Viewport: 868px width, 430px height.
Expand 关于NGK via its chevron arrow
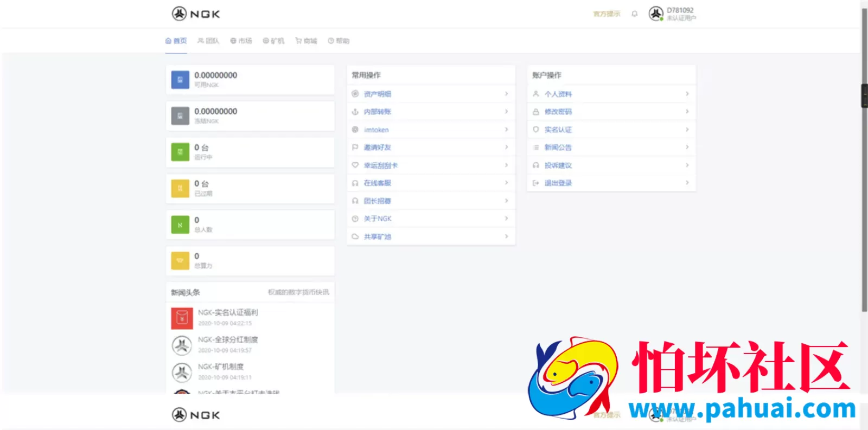pos(506,219)
